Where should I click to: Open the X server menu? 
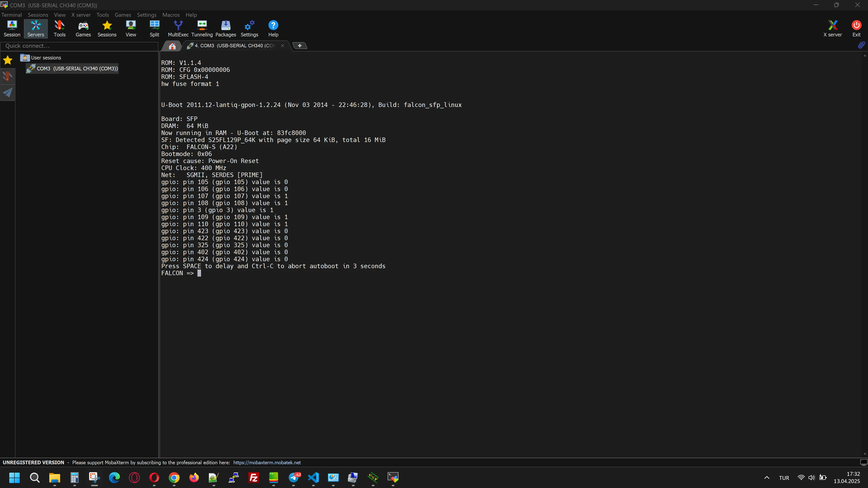pyautogui.click(x=81, y=15)
